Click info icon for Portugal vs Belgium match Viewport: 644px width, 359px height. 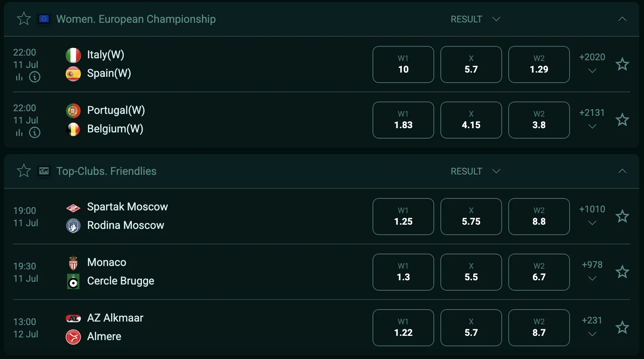click(35, 133)
